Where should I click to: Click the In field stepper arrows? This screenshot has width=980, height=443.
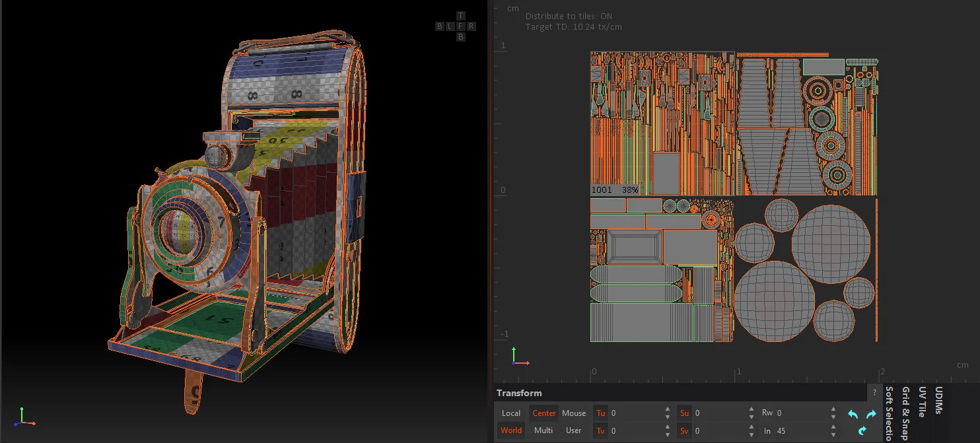point(834,430)
